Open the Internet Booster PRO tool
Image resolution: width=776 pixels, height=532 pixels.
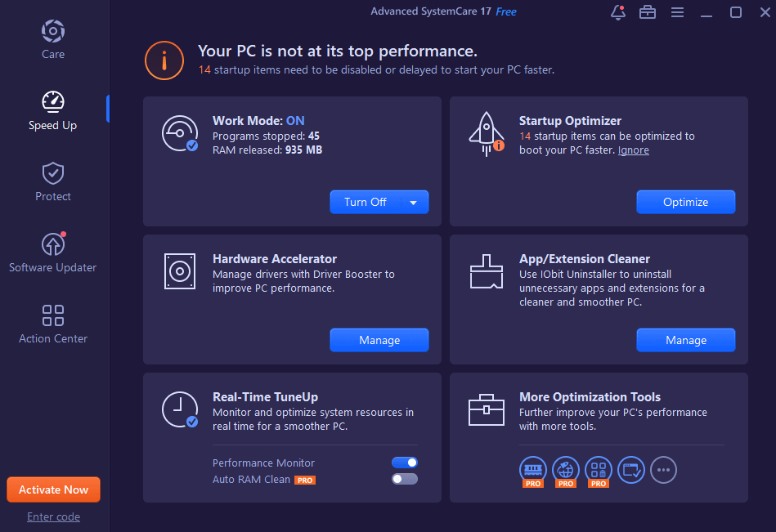coord(565,470)
